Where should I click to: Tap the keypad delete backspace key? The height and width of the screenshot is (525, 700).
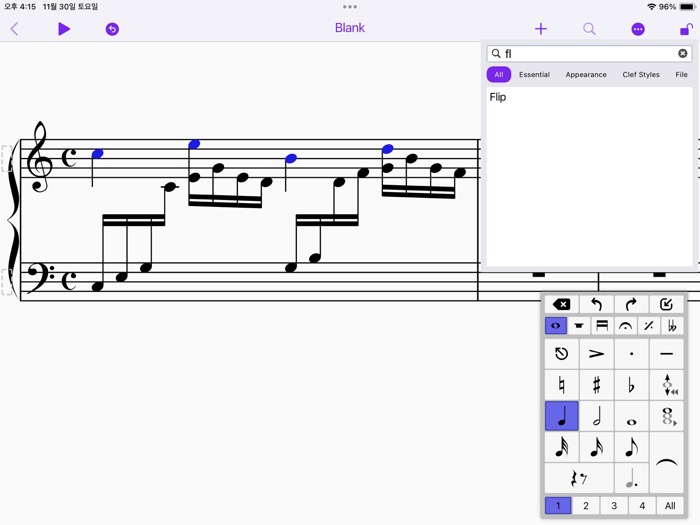coord(562,304)
